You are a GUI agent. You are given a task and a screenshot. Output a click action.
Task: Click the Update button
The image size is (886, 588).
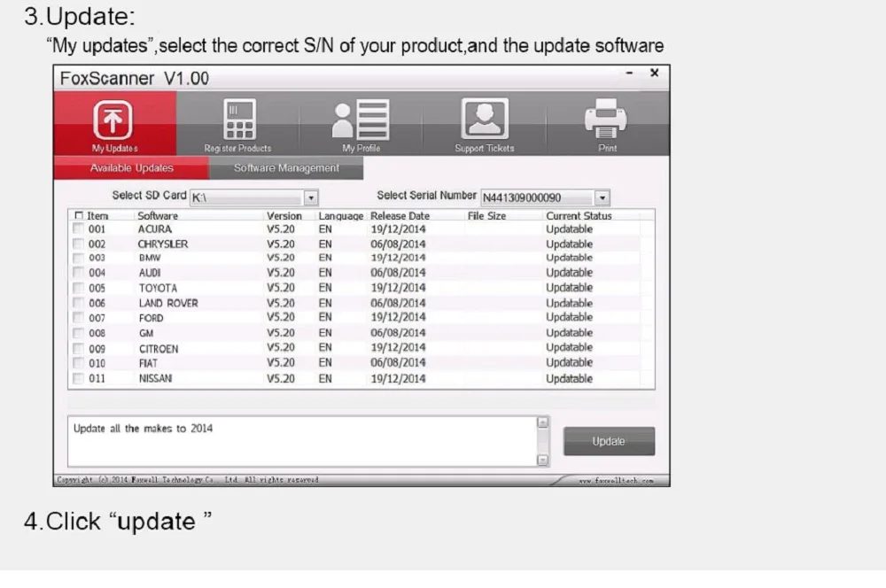(x=610, y=441)
